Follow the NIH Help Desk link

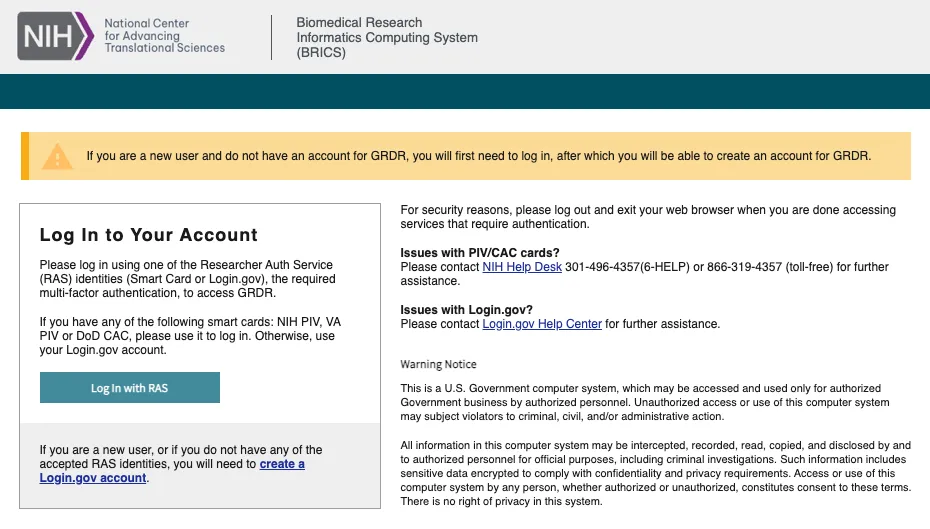pos(521,267)
